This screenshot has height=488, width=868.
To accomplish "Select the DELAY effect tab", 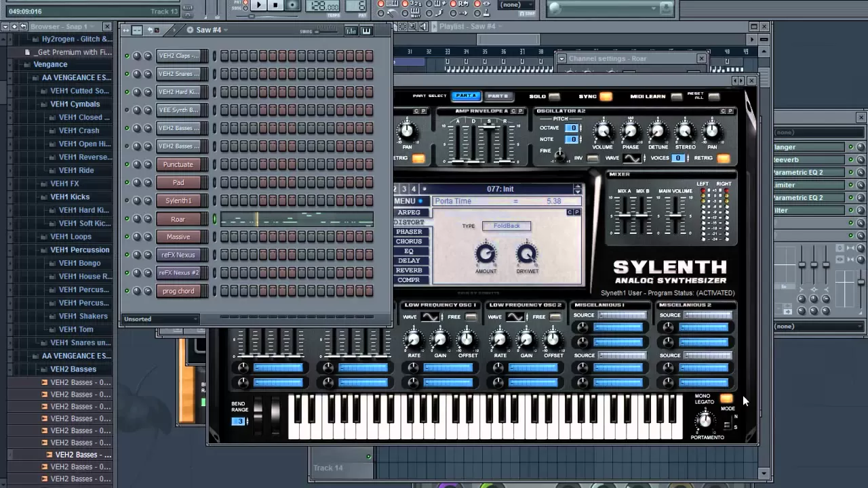I will 409,260.
